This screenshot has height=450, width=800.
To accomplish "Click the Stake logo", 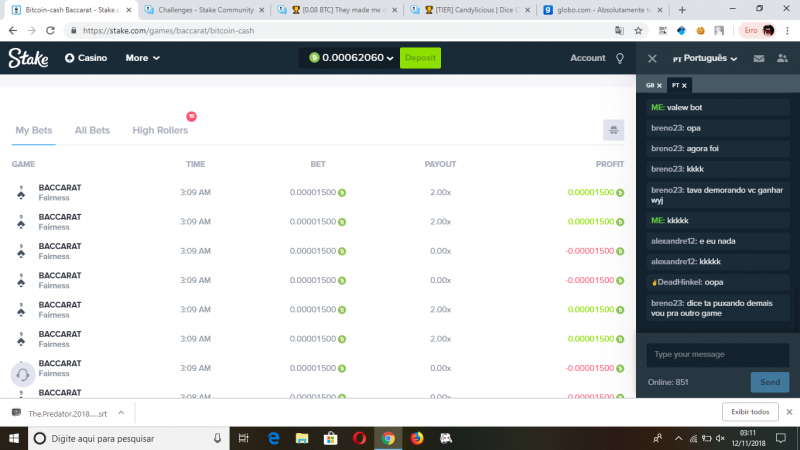I will coord(28,58).
